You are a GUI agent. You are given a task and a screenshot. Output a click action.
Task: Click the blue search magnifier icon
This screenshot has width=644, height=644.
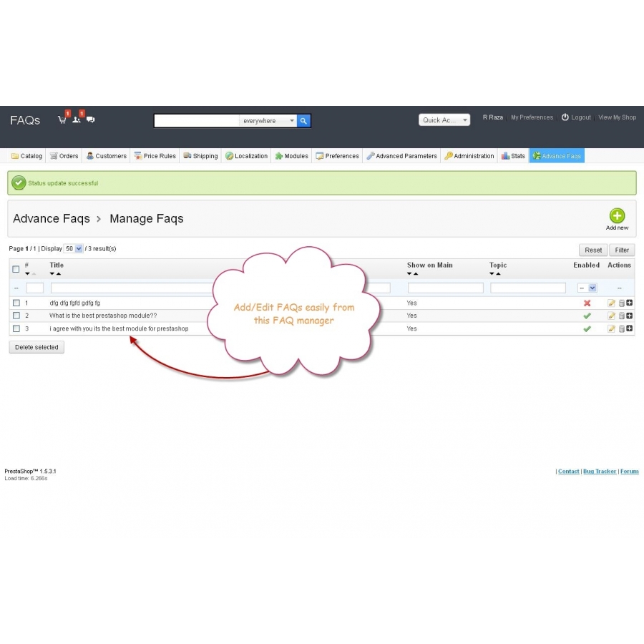coord(303,120)
